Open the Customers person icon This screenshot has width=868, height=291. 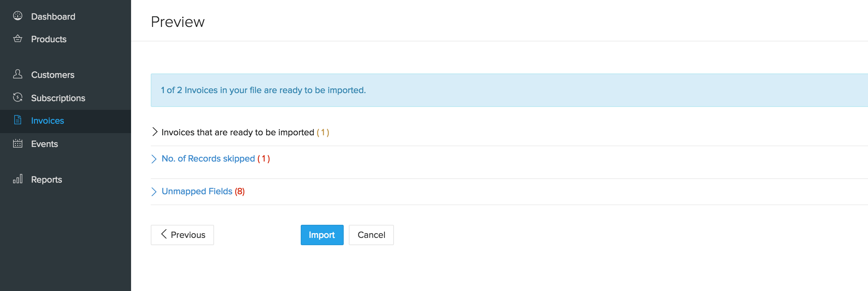click(x=18, y=74)
